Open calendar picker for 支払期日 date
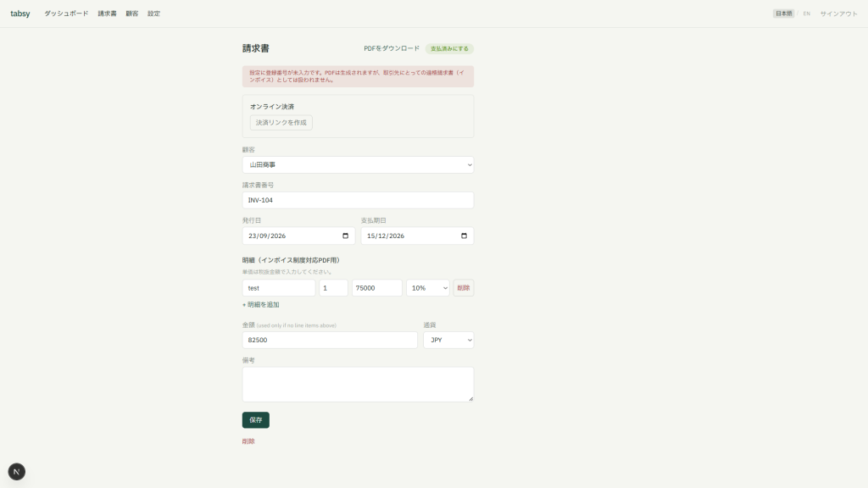Image resolution: width=868 pixels, height=488 pixels. tap(464, 236)
